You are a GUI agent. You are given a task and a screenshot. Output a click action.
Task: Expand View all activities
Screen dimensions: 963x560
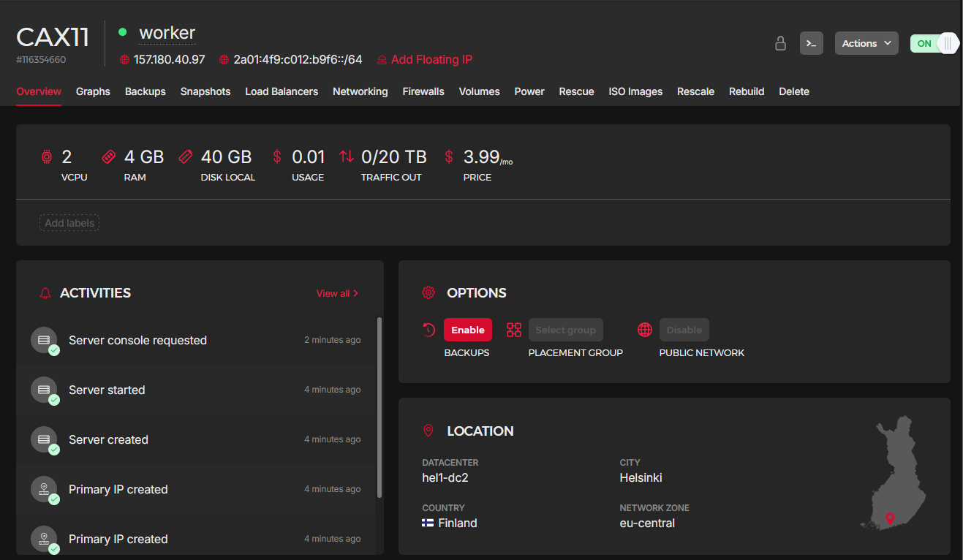337,293
